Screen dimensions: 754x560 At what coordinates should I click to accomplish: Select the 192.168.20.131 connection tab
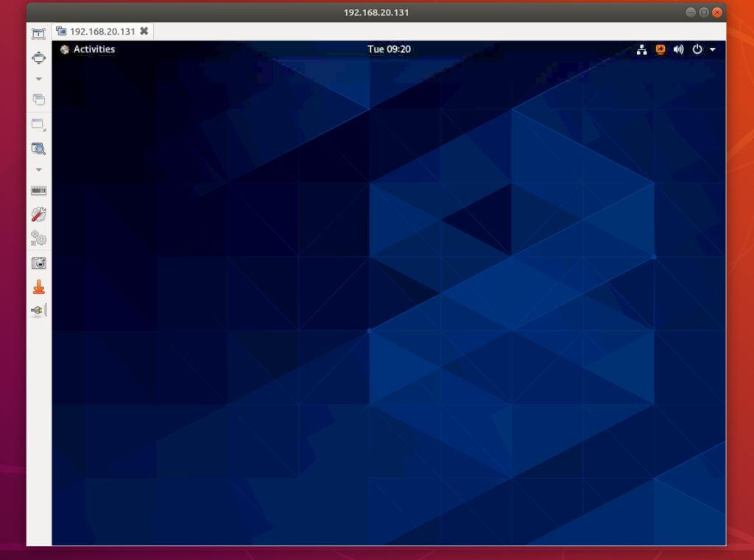click(x=102, y=31)
